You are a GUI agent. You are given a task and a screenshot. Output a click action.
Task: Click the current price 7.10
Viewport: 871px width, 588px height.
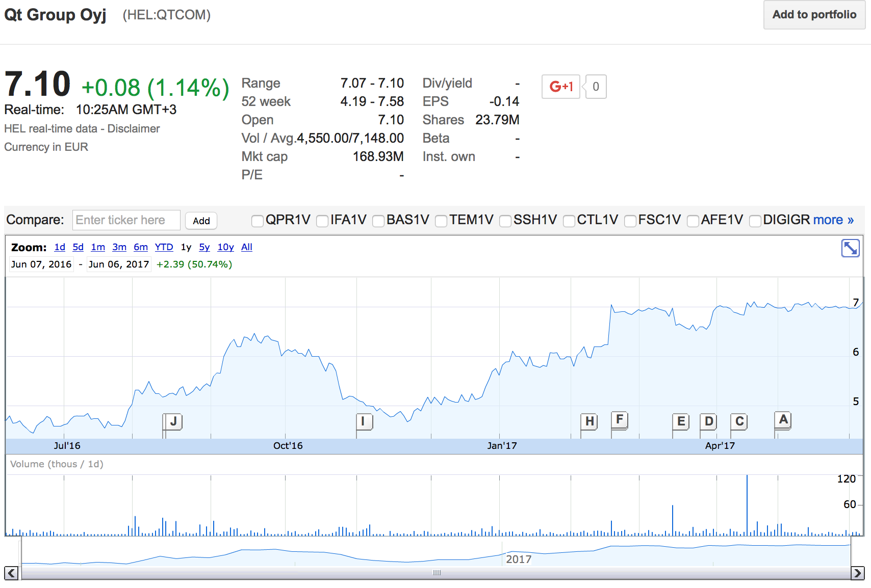point(37,84)
